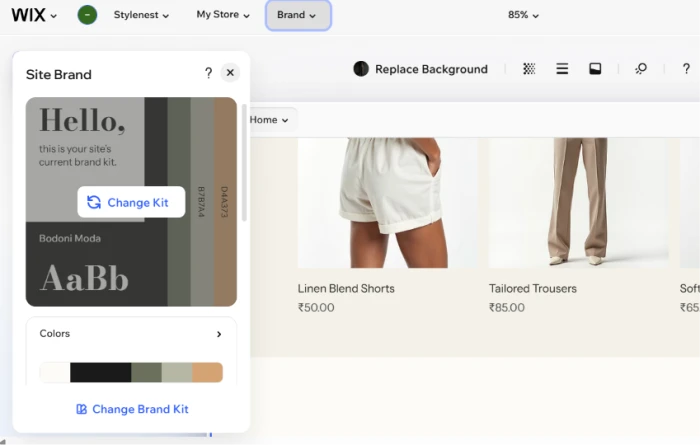Click the D4A373 color stripe in kit preview

(x=225, y=202)
